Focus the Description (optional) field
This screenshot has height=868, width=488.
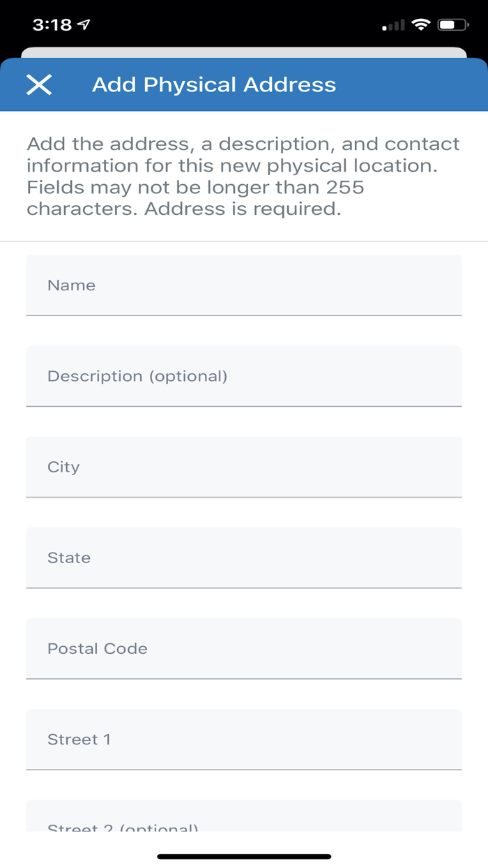point(244,376)
